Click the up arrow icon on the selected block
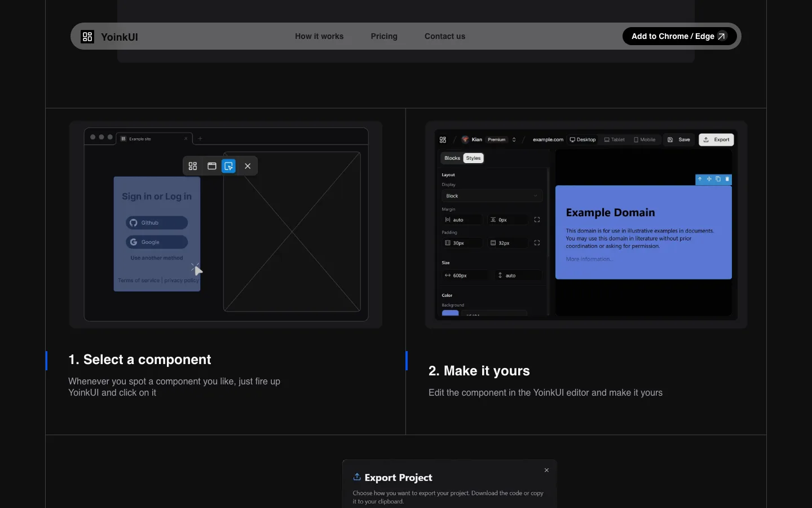 [700, 179]
